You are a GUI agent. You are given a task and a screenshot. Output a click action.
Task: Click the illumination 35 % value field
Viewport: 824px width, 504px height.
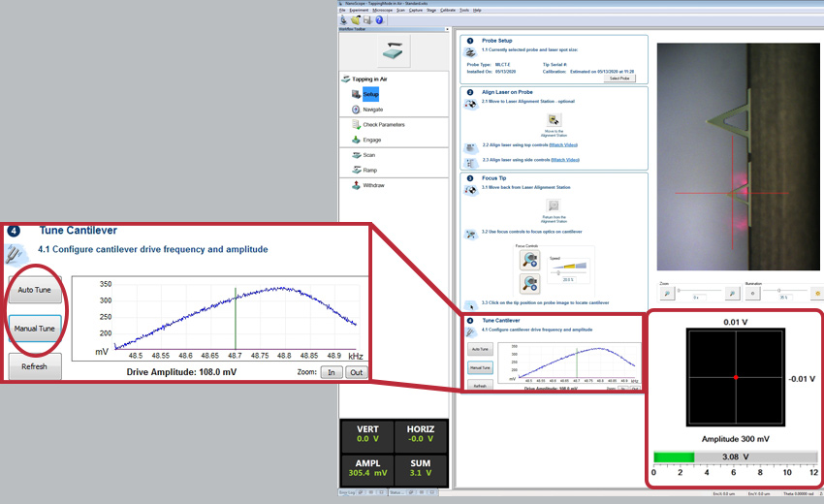point(783,298)
